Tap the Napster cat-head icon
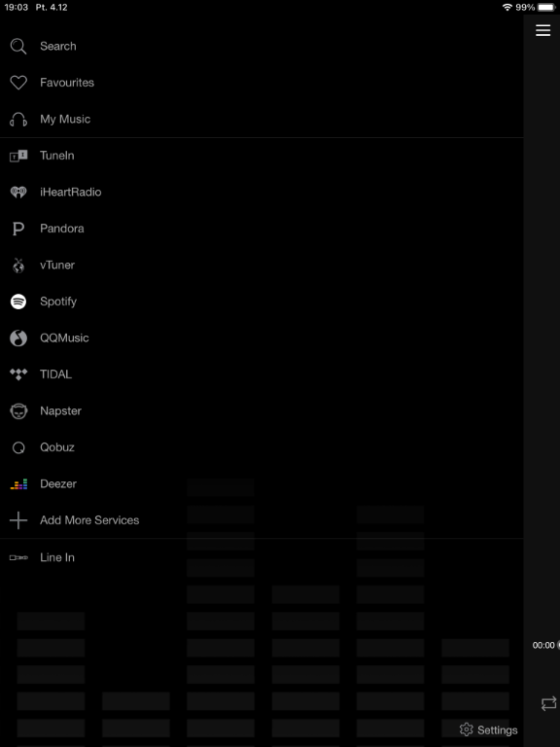 [x=18, y=411]
